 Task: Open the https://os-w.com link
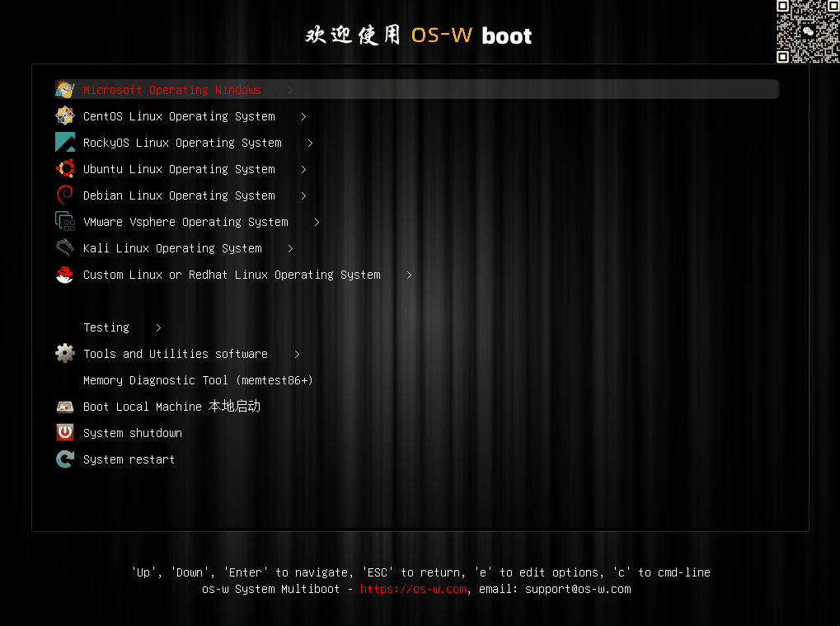click(413, 589)
